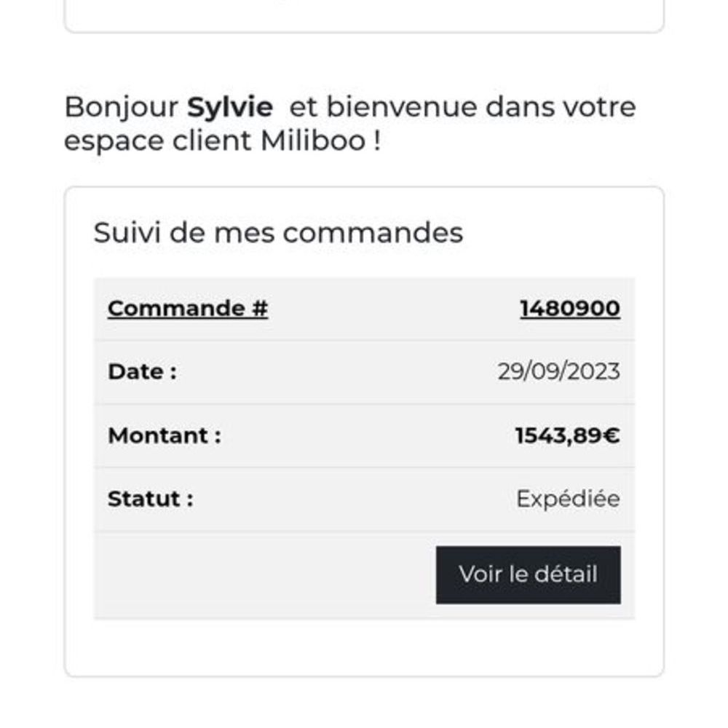This screenshot has width=728, height=728.
Task: Click the word 'Bonjour' in the greeting
Action: tap(121, 108)
